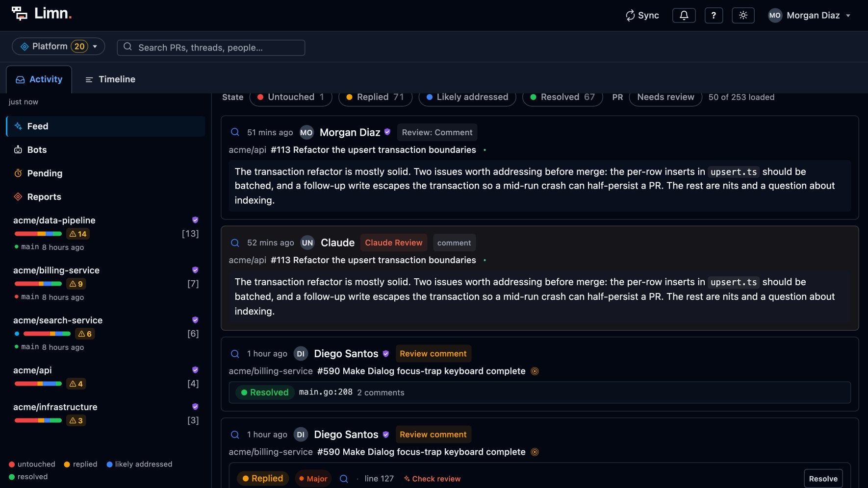Image resolution: width=868 pixels, height=488 pixels.
Task: Click the 4 warnings badge for acme/api
Action: click(x=76, y=384)
